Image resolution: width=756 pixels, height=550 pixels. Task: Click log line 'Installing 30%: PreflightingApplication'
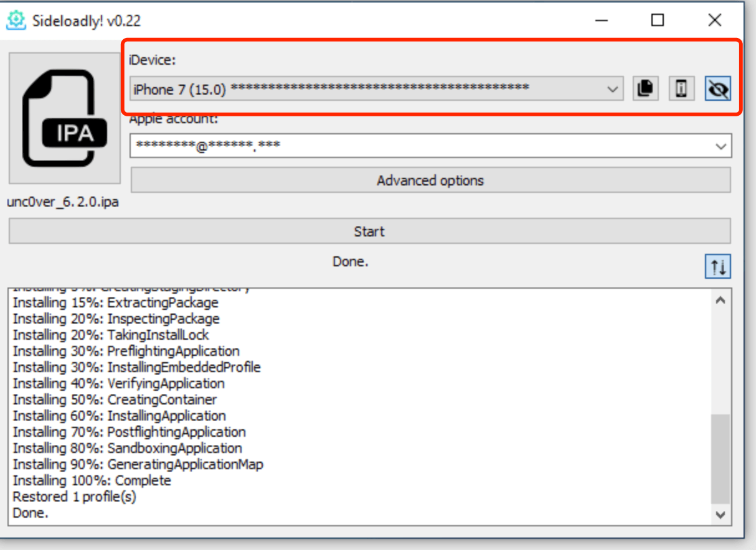coord(126,352)
